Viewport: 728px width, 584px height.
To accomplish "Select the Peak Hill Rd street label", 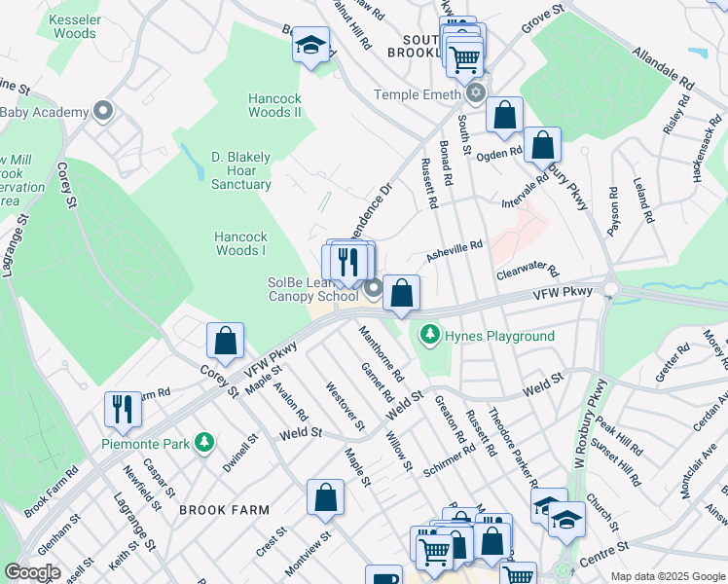I will tap(619, 435).
